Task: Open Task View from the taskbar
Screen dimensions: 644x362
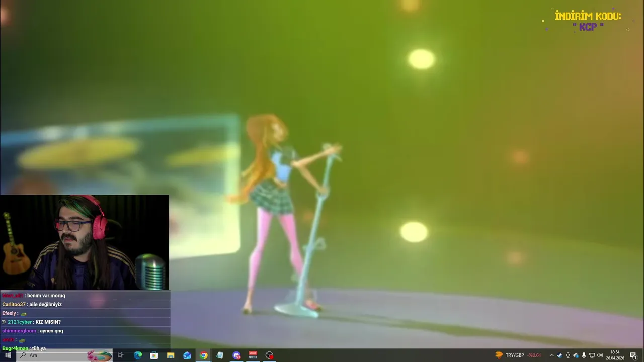Action: (121, 355)
